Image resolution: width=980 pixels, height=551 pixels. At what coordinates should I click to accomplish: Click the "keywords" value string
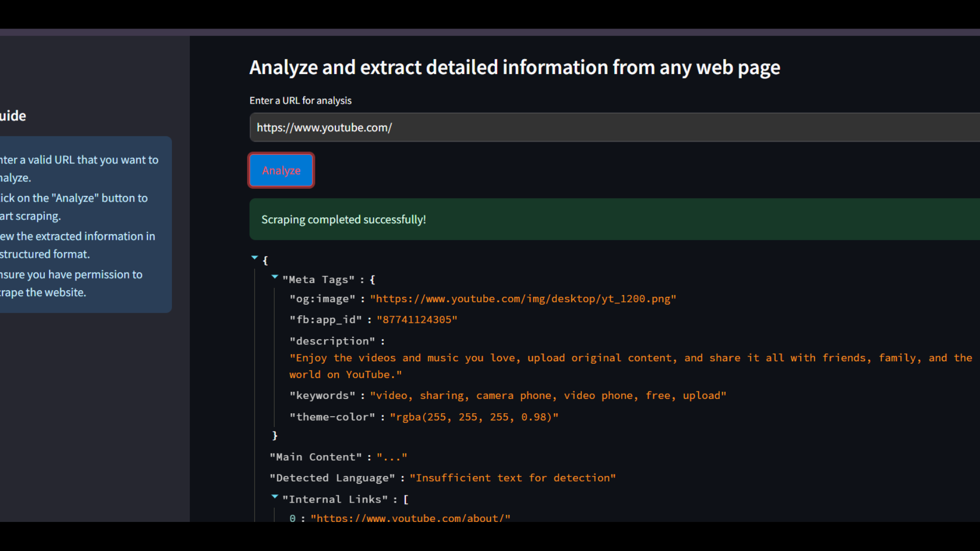(x=548, y=396)
